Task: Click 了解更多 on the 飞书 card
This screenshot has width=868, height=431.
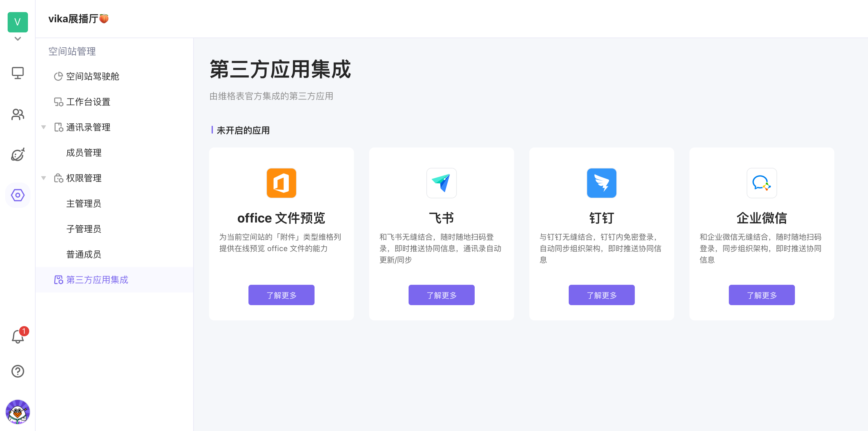Action: pos(441,295)
